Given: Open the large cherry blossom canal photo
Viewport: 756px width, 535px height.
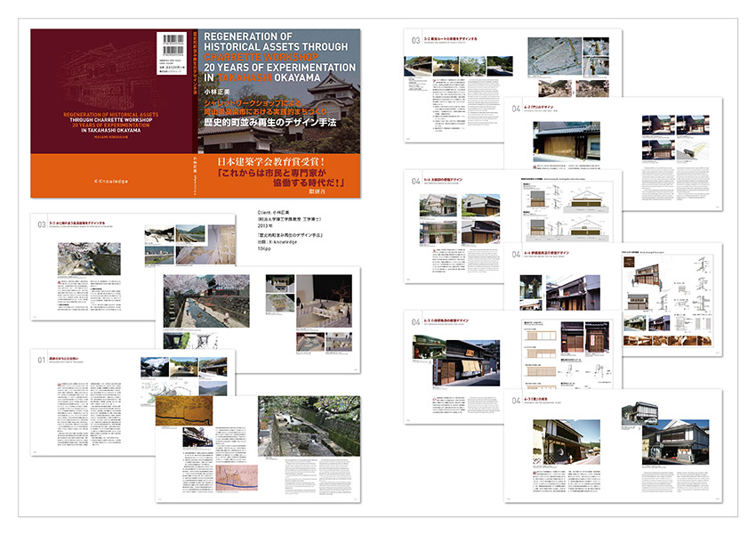Looking at the screenshot, I should pyautogui.click(x=206, y=301).
